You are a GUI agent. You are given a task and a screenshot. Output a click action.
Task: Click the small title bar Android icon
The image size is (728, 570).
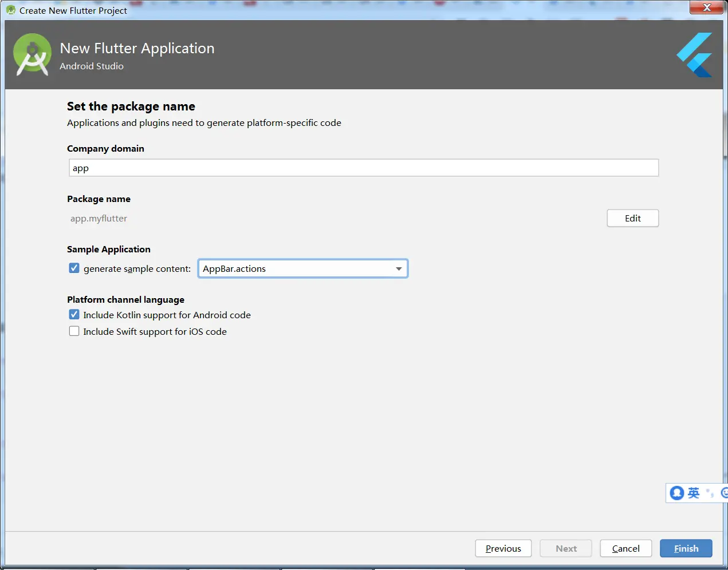[x=10, y=10]
